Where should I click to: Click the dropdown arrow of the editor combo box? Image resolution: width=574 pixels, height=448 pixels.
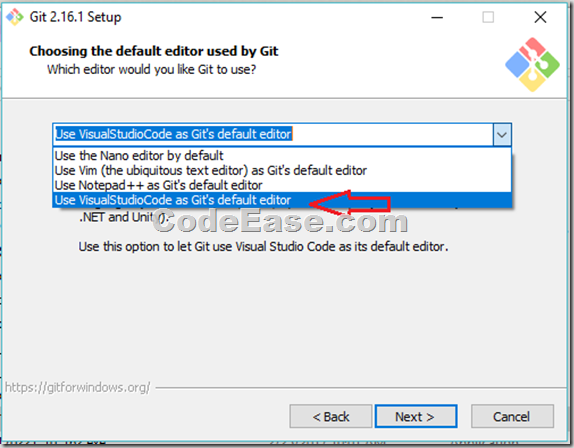(502, 135)
